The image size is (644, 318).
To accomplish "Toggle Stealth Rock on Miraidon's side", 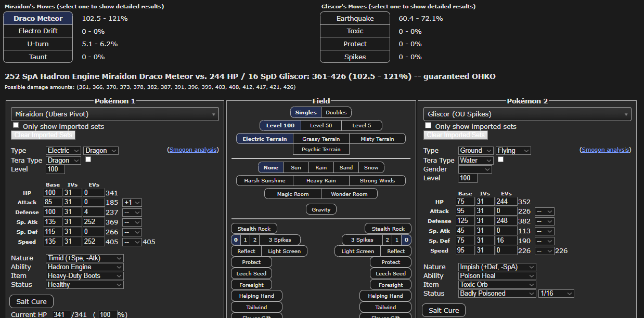I will tap(254, 229).
